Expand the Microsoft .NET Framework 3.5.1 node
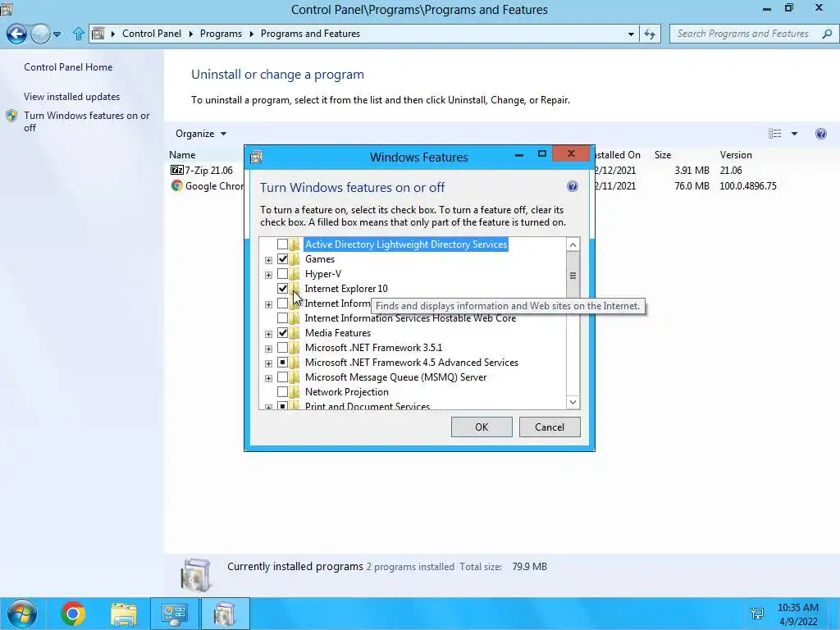This screenshot has height=630, width=840. point(268,349)
